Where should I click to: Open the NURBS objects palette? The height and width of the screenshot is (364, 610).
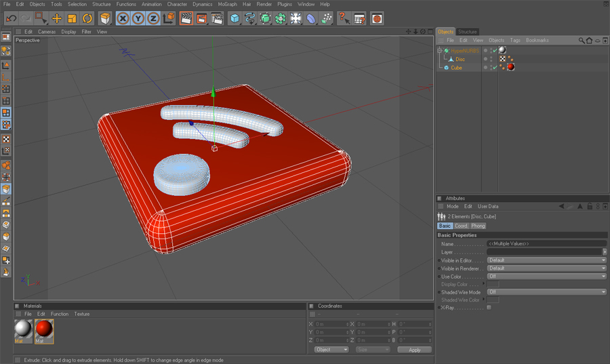[265, 18]
